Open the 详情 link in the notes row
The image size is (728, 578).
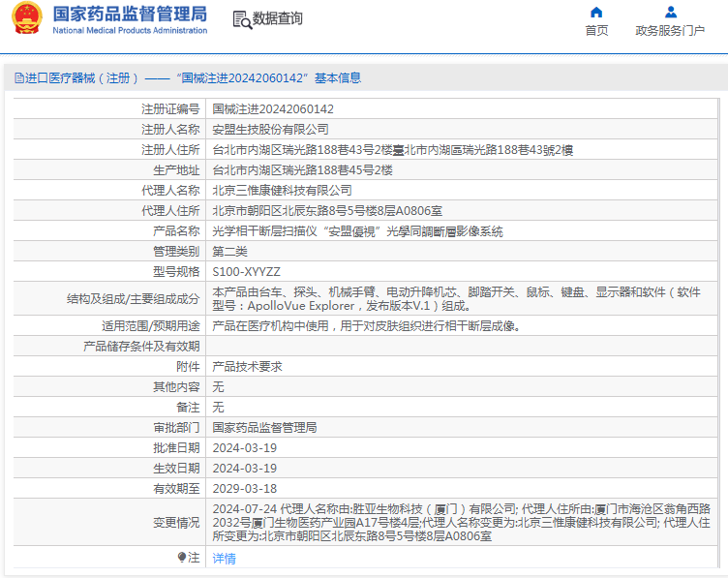(224, 559)
